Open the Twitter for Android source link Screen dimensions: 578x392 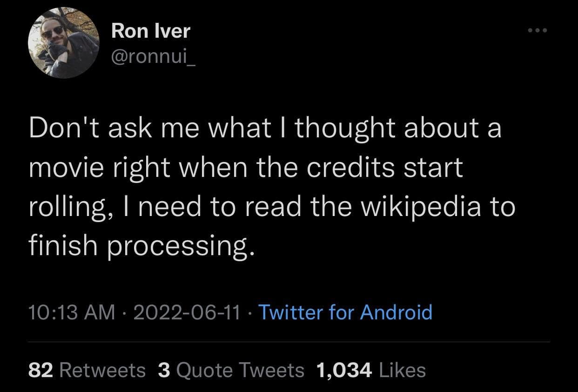coord(345,312)
